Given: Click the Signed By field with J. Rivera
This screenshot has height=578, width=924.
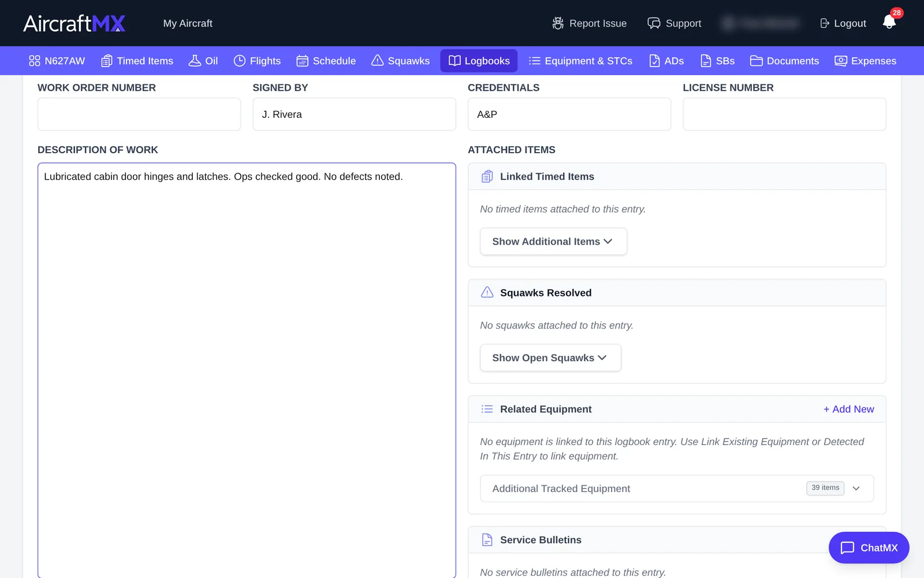Looking at the screenshot, I should coord(354,114).
